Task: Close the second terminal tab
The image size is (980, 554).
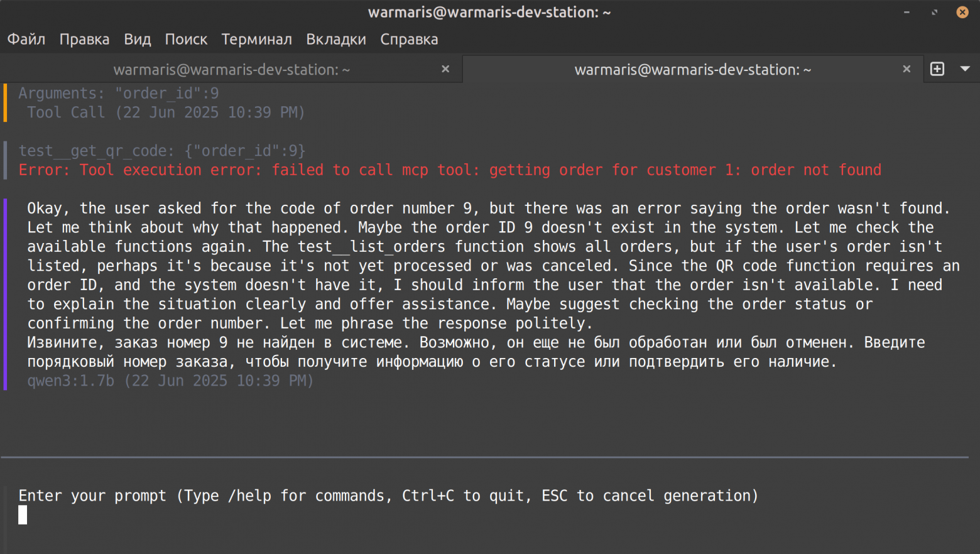Action: [906, 69]
